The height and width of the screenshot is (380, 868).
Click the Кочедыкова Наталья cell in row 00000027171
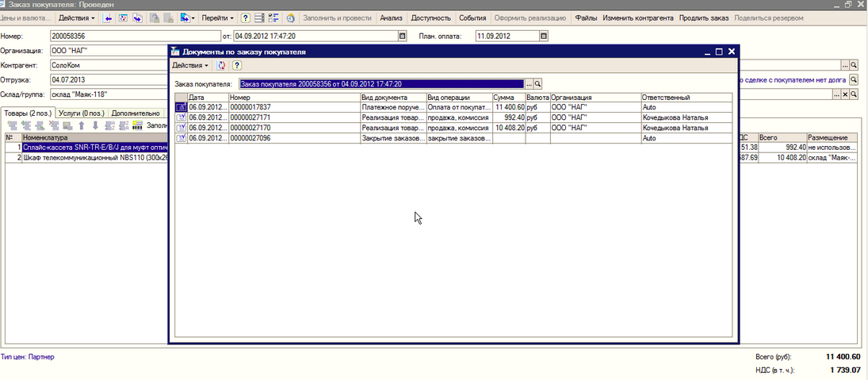click(686, 117)
